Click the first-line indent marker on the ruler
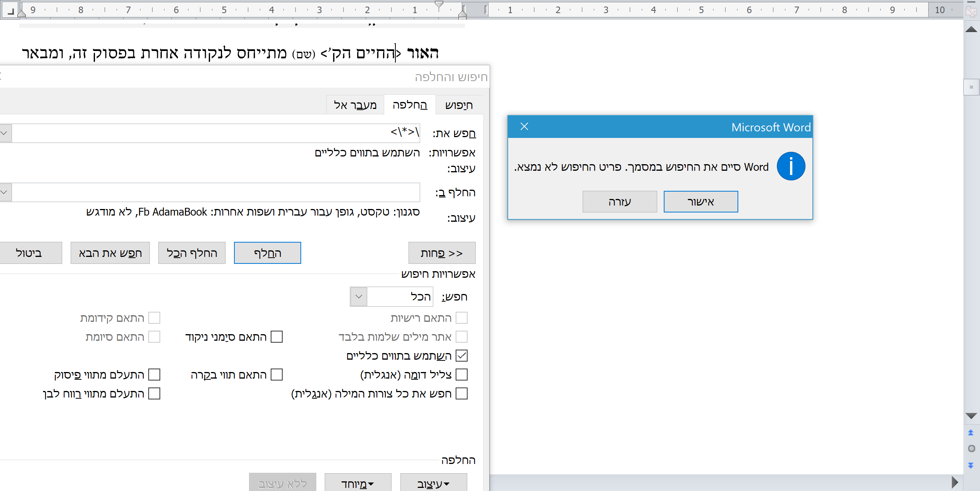980x491 pixels. pyautogui.click(x=439, y=5)
